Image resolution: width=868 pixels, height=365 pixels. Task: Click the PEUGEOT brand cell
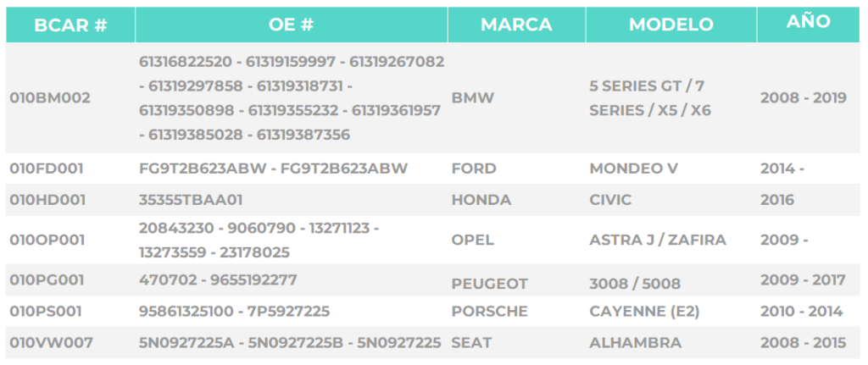(x=490, y=284)
